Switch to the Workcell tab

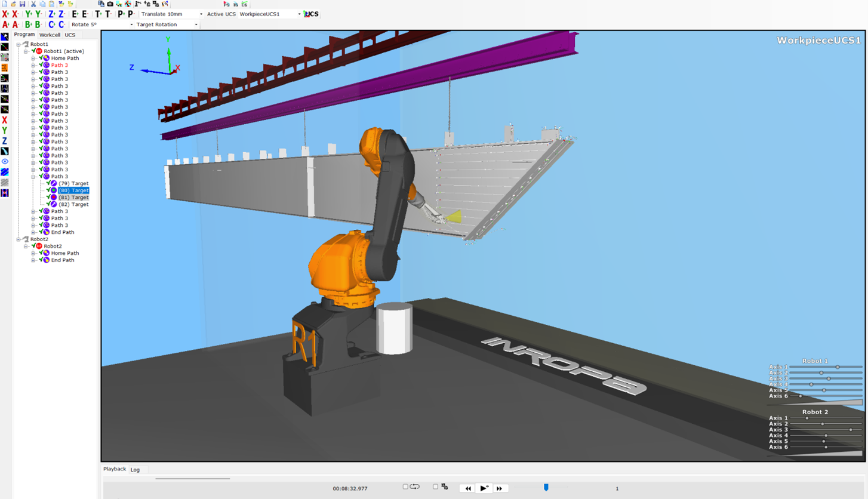click(50, 35)
